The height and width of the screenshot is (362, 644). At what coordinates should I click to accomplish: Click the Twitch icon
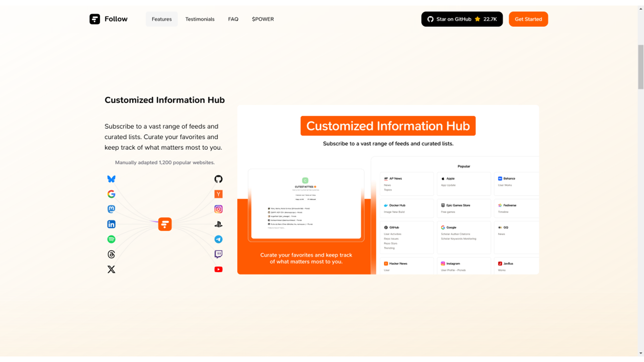point(218,254)
